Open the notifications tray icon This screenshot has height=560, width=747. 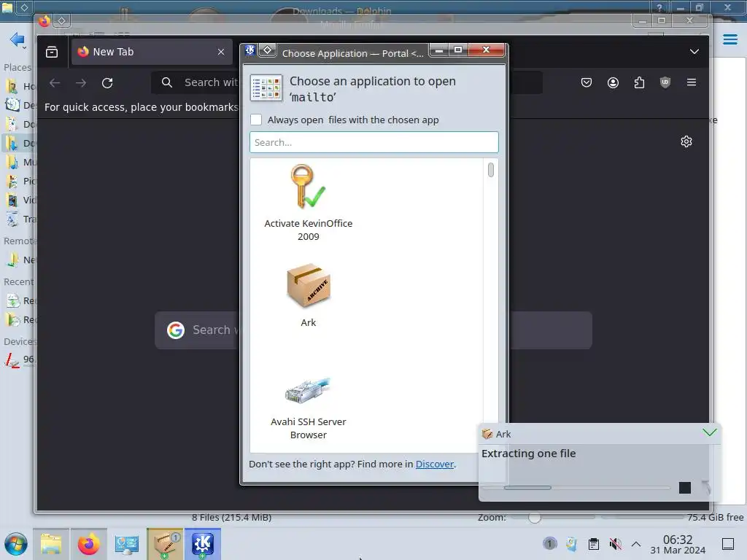(x=550, y=544)
